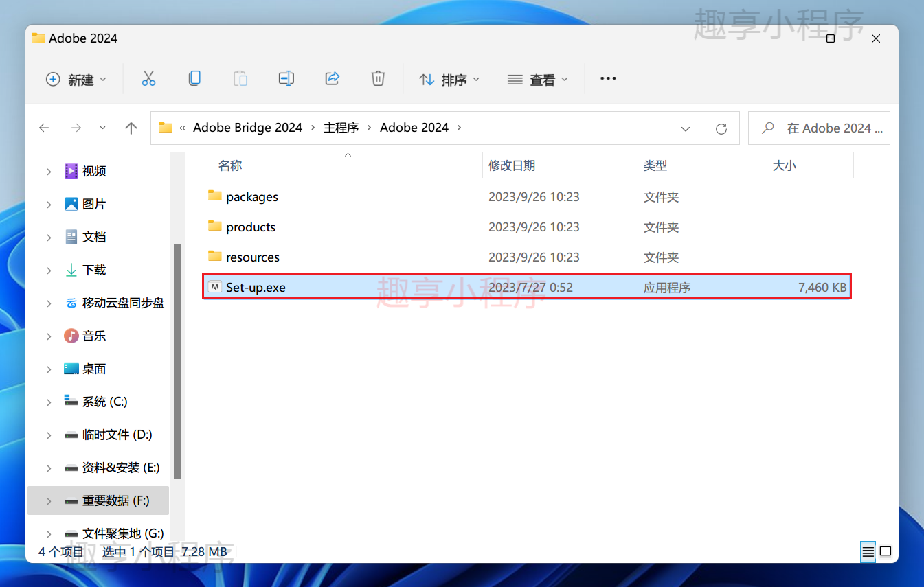Expand the 桌面 tree node
924x587 pixels.
point(49,369)
